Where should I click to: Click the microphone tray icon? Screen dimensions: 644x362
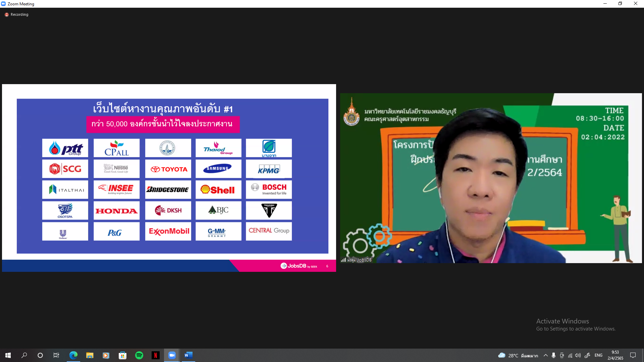[553, 355]
